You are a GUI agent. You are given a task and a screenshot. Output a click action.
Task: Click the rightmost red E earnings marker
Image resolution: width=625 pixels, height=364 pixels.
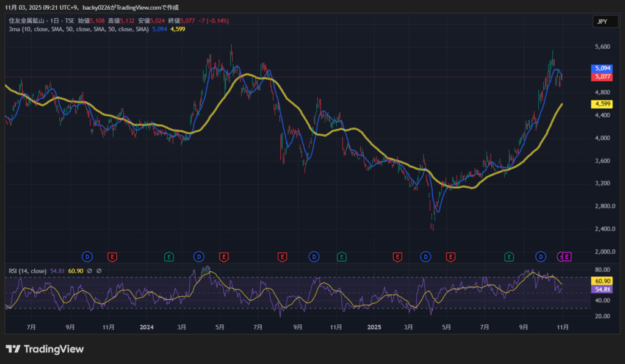click(451, 257)
